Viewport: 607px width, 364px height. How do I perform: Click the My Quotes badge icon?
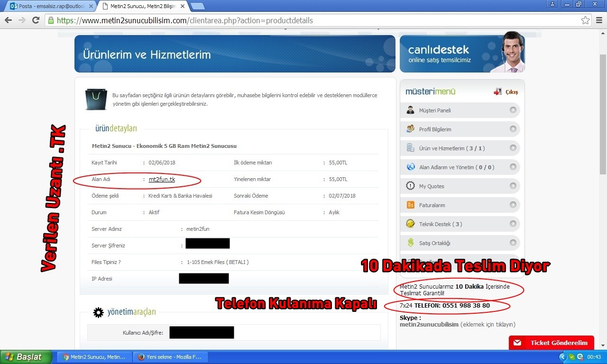[x=411, y=186]
